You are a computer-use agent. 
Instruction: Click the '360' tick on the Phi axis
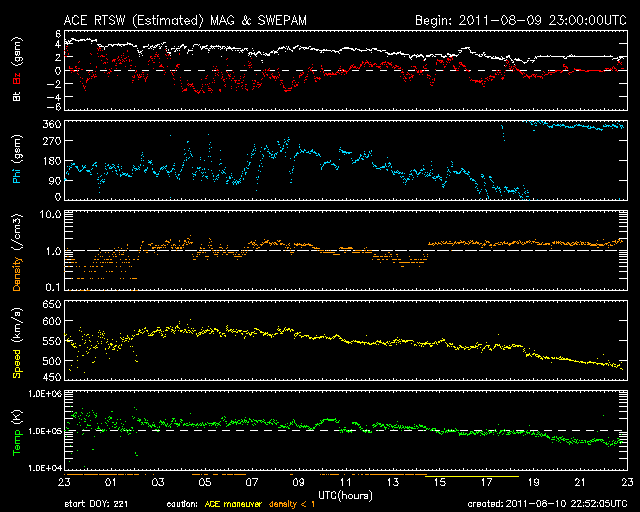tap(52, 124)
